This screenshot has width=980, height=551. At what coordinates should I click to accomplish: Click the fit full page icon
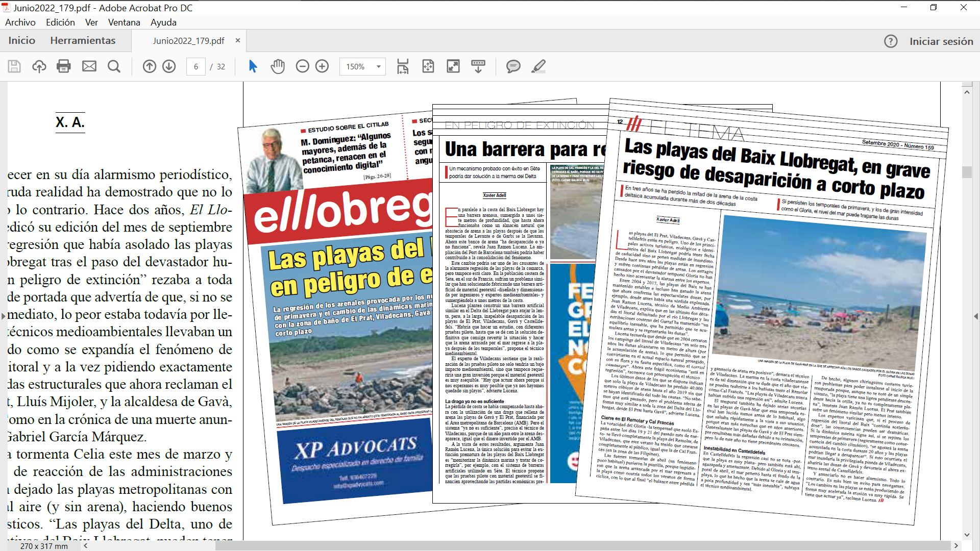tap(428, 66)
